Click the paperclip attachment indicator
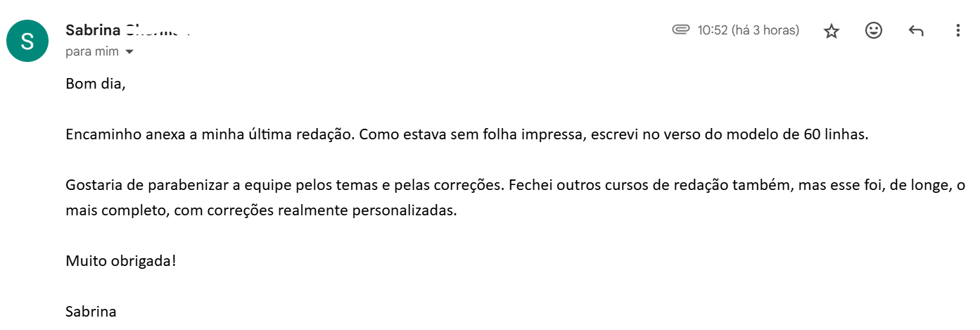Viewport: 980px width, 330px height. tap(680, 30)
